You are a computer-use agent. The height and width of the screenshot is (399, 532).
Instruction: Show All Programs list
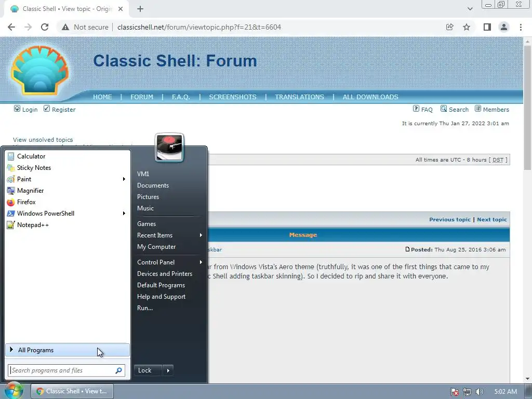(67, 350)
